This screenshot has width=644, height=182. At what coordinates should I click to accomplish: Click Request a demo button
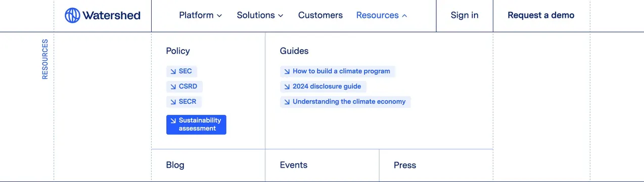tap(541, 15)
